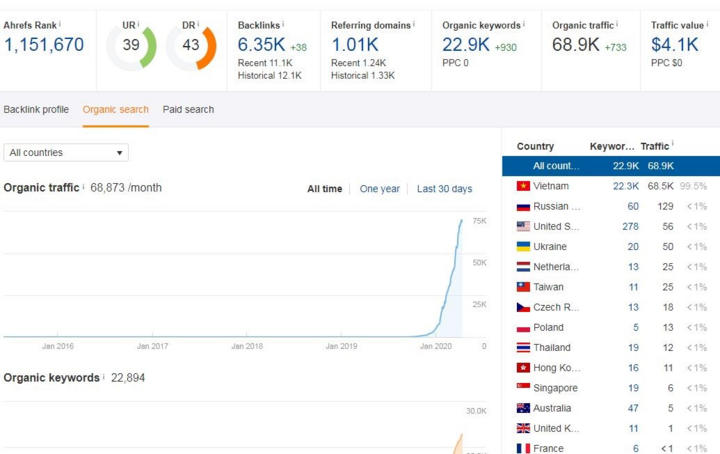720x454 pixels.
Task: Open Australia's 47 keywords count
Action: pos(633,408)
